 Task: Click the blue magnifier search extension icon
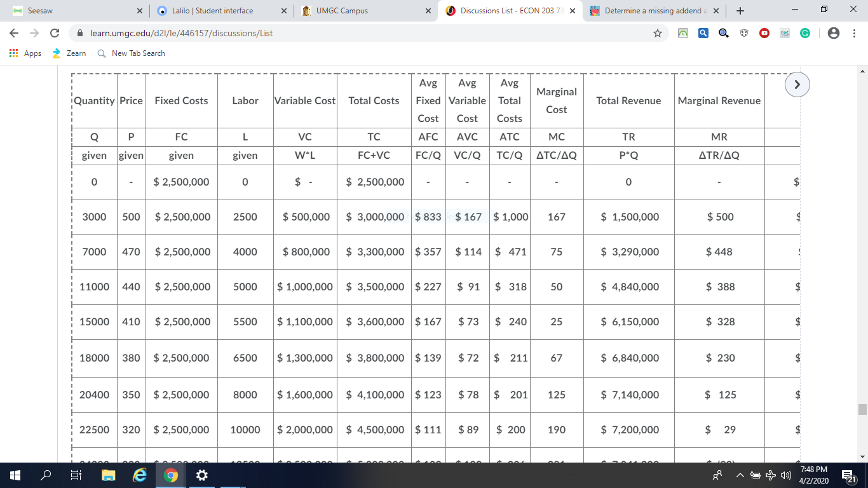(x=703, y=33)
